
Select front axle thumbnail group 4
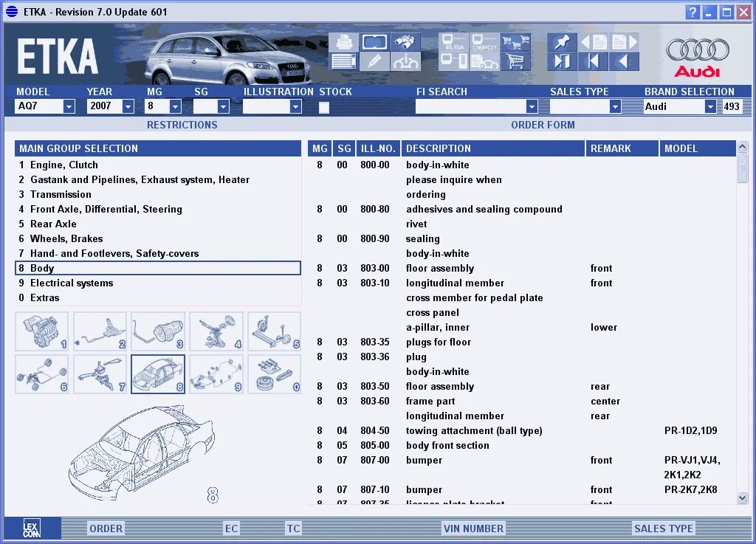(x=216, y=331)
